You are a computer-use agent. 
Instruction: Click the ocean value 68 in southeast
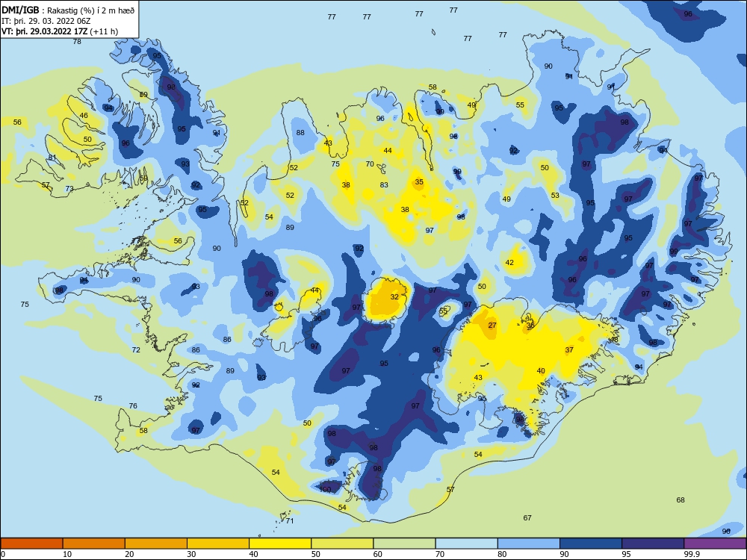click(681, 500)
